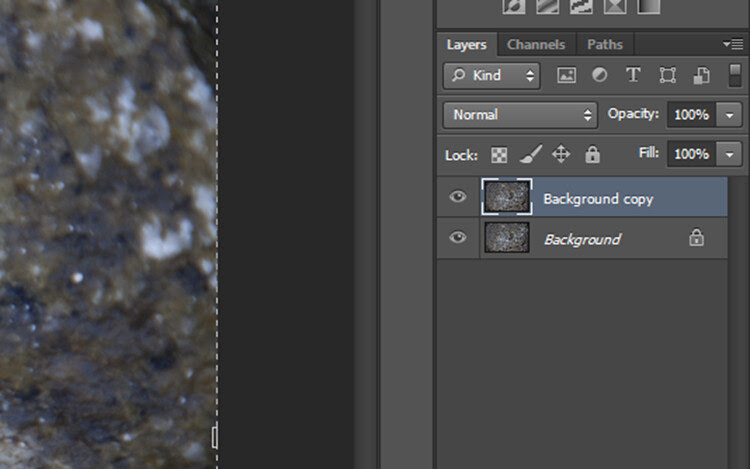Open the Opacity slider arrow

pos(729,115)
